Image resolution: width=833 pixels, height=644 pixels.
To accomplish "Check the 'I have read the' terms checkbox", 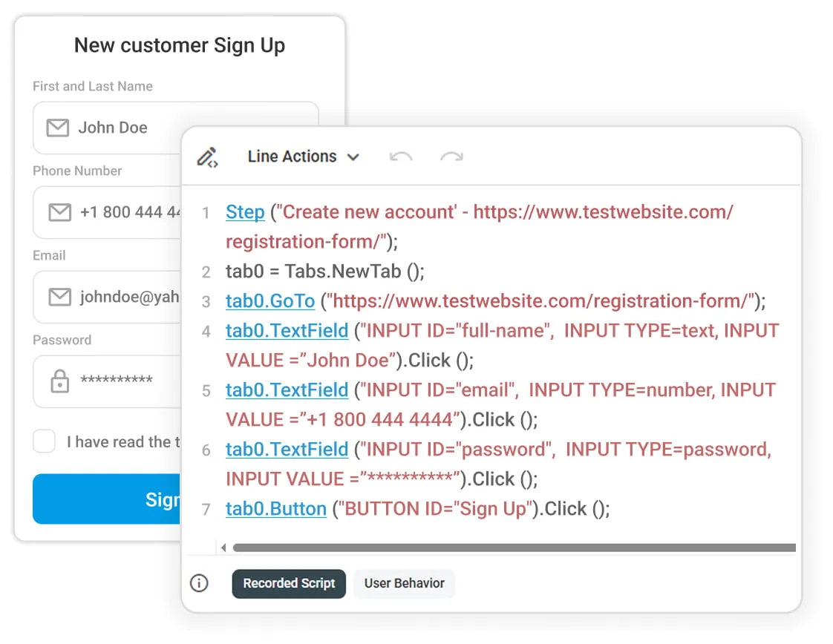I will click(44, 441).
